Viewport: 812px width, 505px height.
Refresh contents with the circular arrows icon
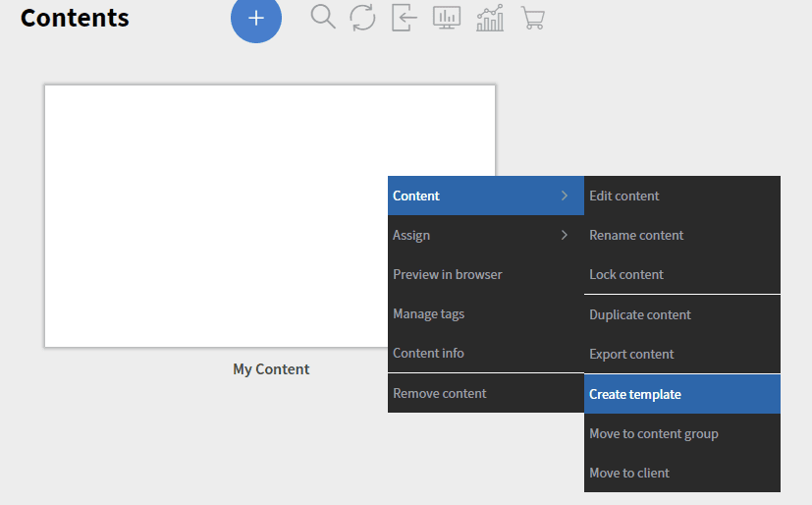tap(362, 18)
